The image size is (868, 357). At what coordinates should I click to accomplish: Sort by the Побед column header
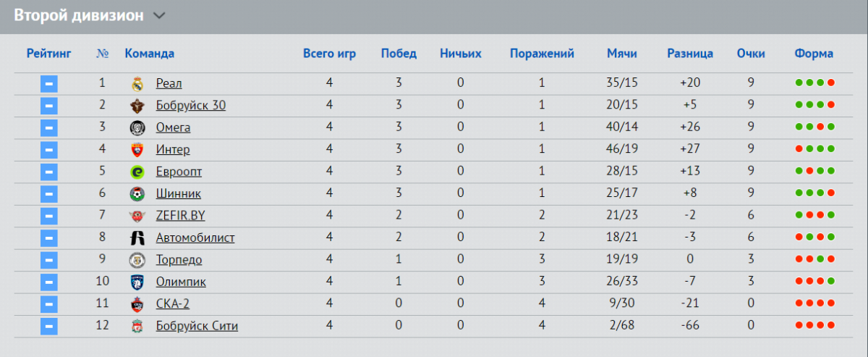399,54
